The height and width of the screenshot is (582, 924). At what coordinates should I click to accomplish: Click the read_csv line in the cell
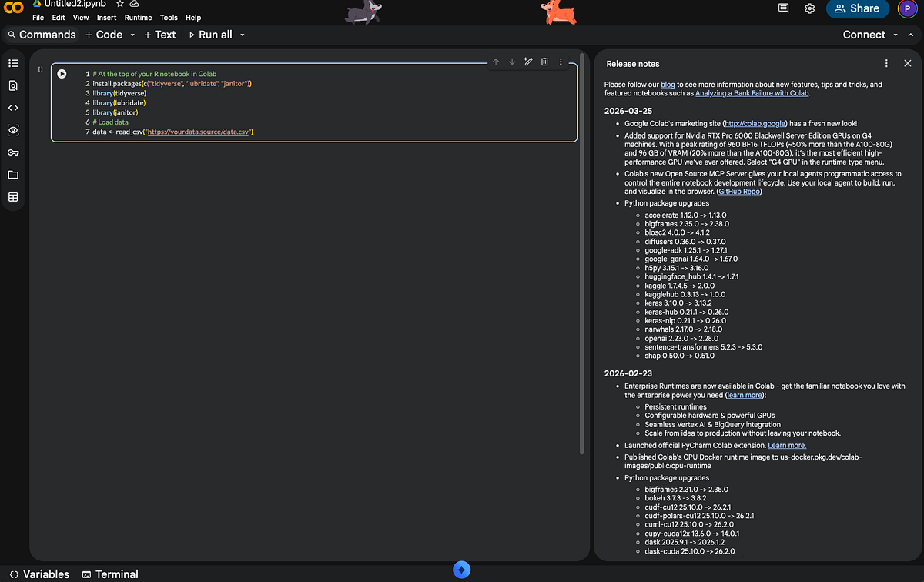click(x=173, y=132)
